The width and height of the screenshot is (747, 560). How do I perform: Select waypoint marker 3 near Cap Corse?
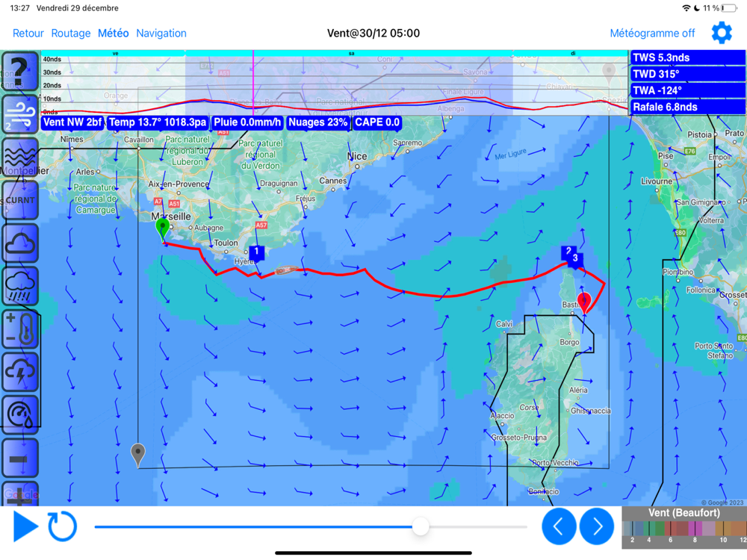(575, 258)
